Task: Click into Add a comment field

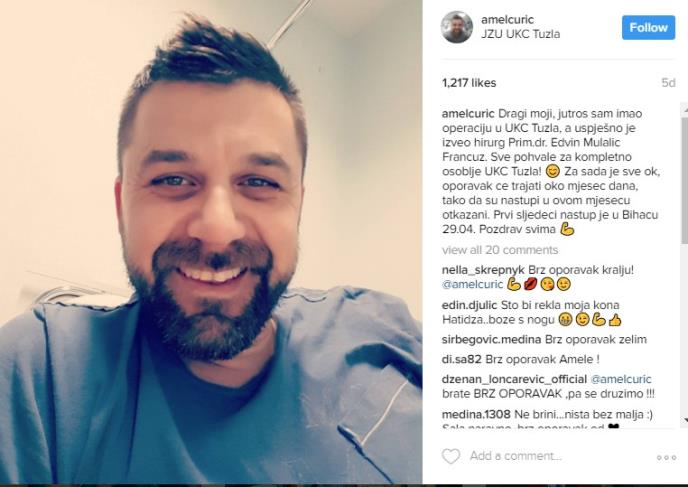Action: tap(516, 456)
